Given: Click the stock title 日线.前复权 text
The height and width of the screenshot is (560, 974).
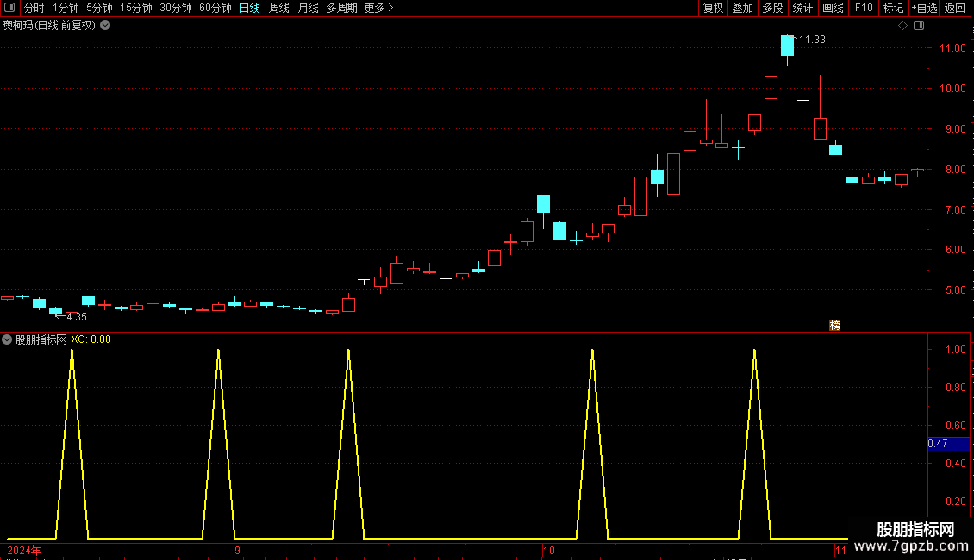Looking at the screenshot, I should click(66, 26).
